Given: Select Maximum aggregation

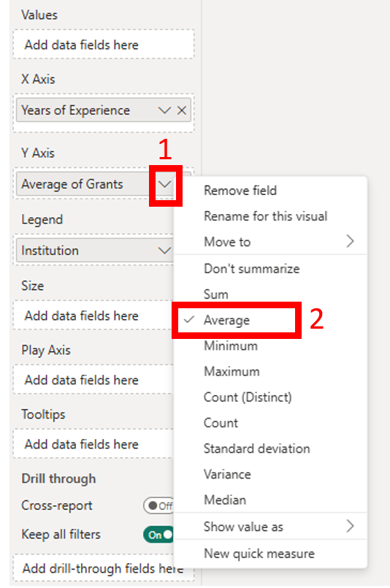Looking at the screenshot, I should (x=270, y=372).
